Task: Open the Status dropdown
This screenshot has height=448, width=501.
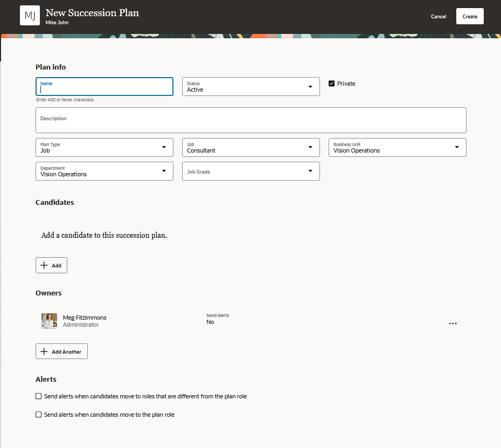Action: point(251,86)
